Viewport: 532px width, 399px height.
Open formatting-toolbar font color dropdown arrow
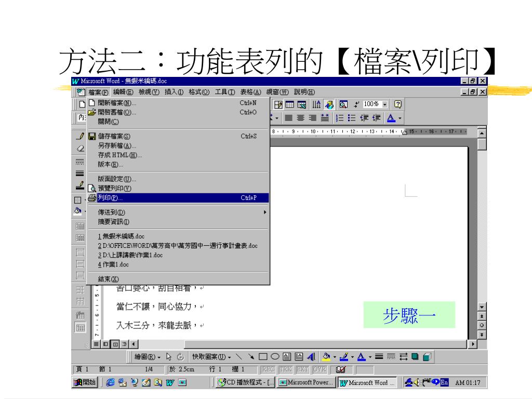tap(400, 118)
